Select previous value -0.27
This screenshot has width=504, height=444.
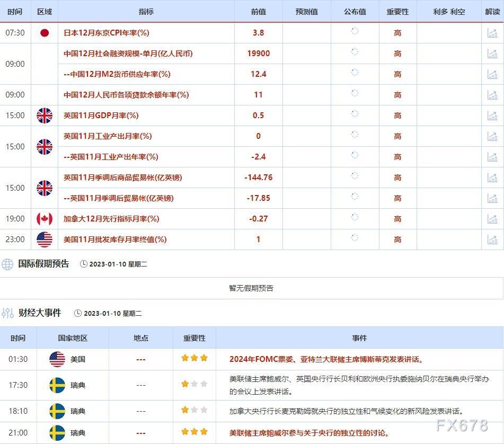point(259,219)
